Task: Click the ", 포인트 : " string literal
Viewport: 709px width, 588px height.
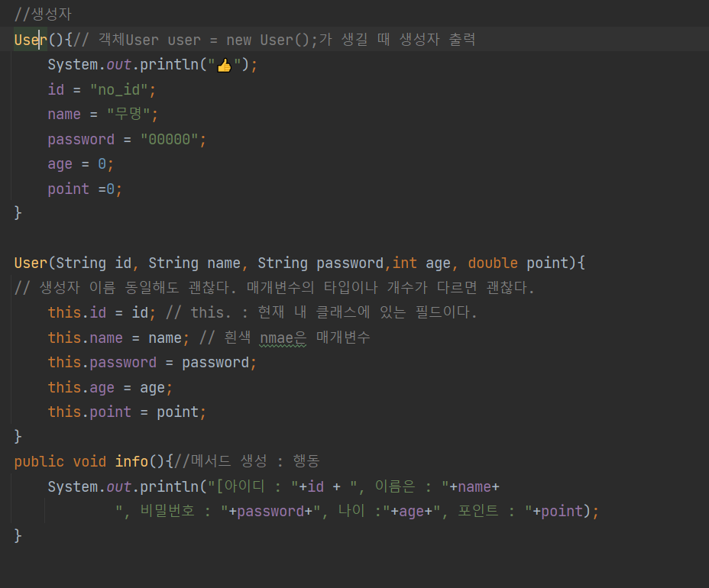Action: click(x=482, y=511)
